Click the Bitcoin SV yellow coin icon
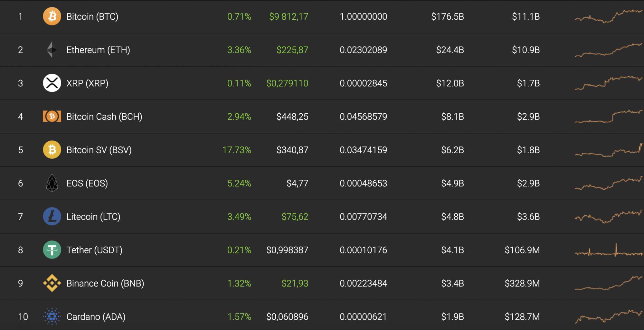 (x=52, y=150)
